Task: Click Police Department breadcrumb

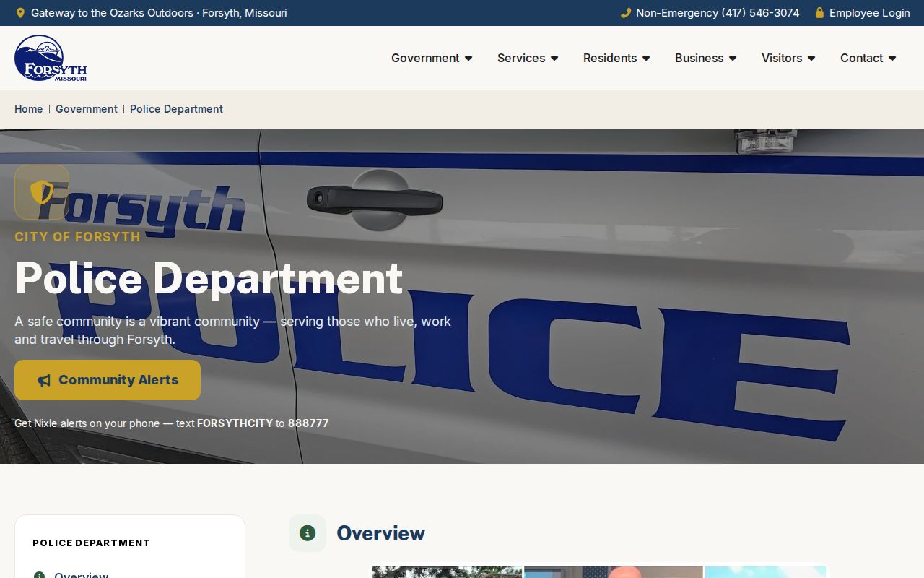Action: 176,109
